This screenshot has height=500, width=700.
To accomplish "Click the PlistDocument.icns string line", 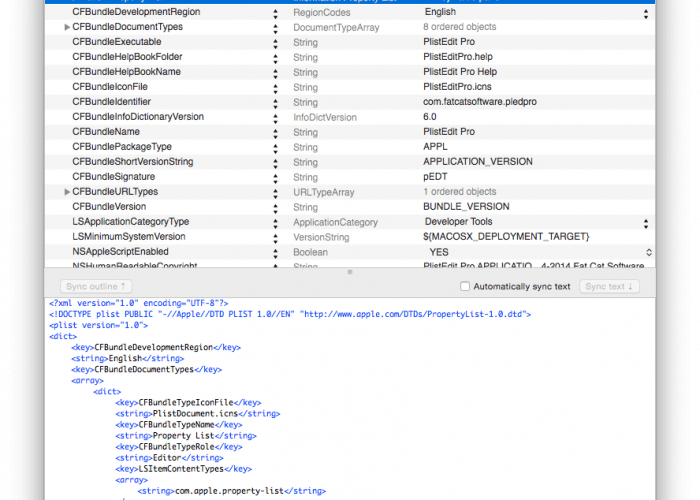I will (197, 414).
